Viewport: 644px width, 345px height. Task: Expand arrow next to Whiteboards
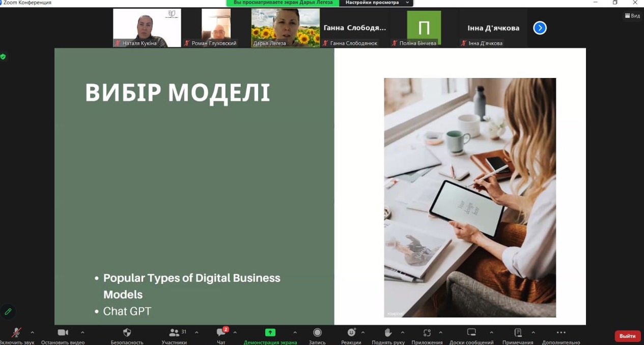click(491, 332)
